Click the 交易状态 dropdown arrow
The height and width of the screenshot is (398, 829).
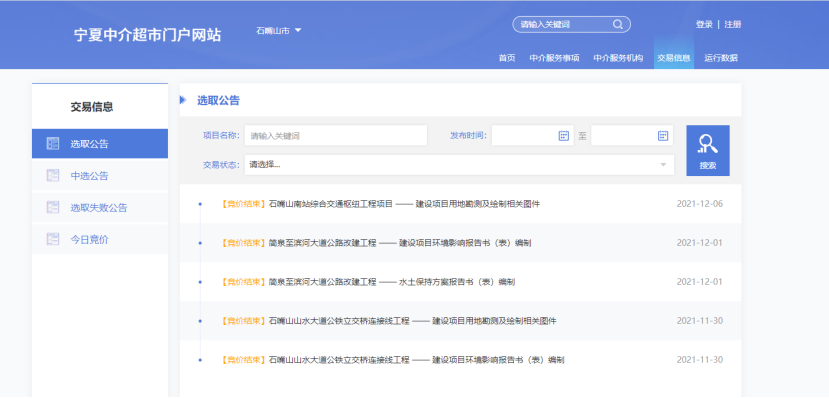(663, 165)
